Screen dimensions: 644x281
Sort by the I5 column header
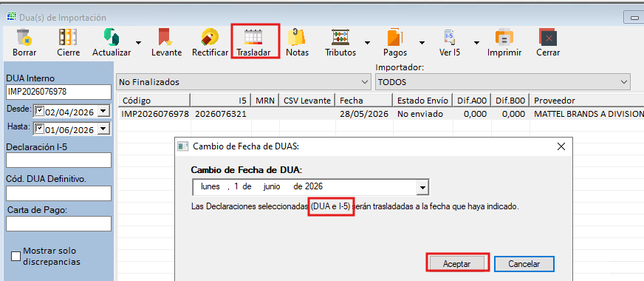(x=221, y=101)
